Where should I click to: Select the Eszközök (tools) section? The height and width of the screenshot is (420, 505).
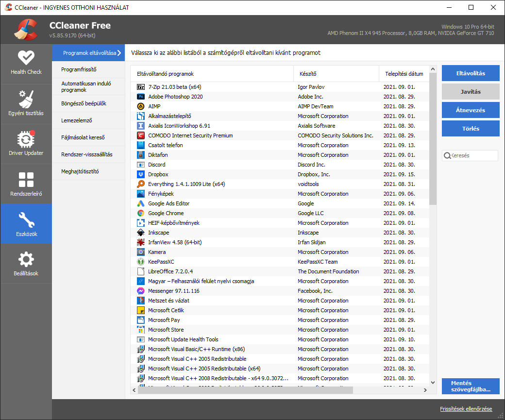26,223
